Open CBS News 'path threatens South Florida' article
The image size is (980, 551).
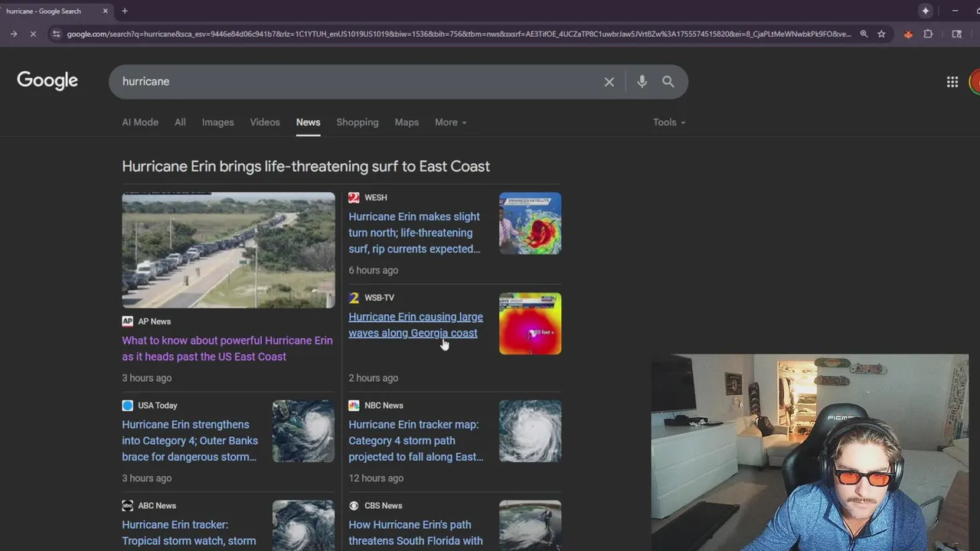coord(416,533)
